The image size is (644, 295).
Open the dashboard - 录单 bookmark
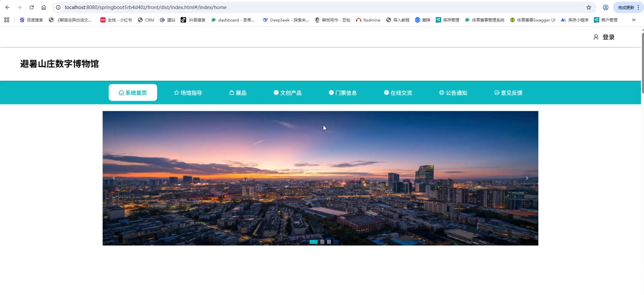[233, 20]
